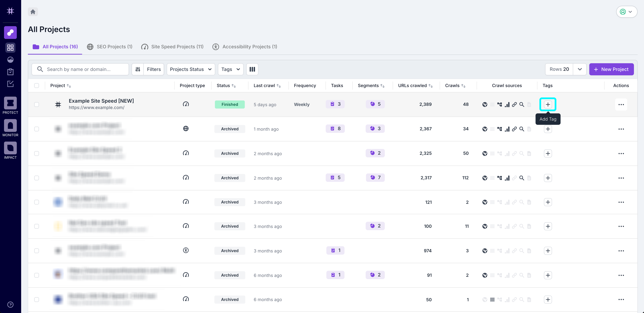
Task: Click the https://www.example.com/ URL text
Action: [97, 108]
